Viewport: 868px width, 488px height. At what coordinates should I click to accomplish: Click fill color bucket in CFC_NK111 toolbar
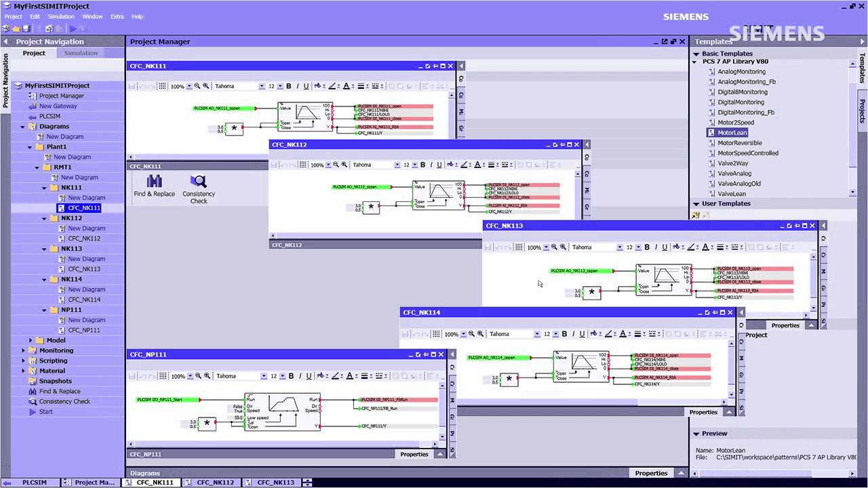(318, 86)
